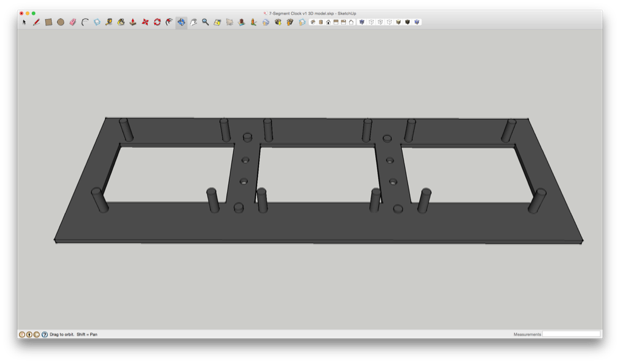
Task: Click the 'Drag to orbit.' status text
Action: coord(62,334)
